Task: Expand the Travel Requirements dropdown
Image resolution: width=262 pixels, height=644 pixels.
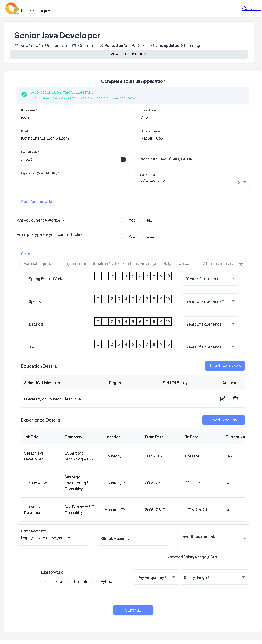Action: [x=213, y=538]
